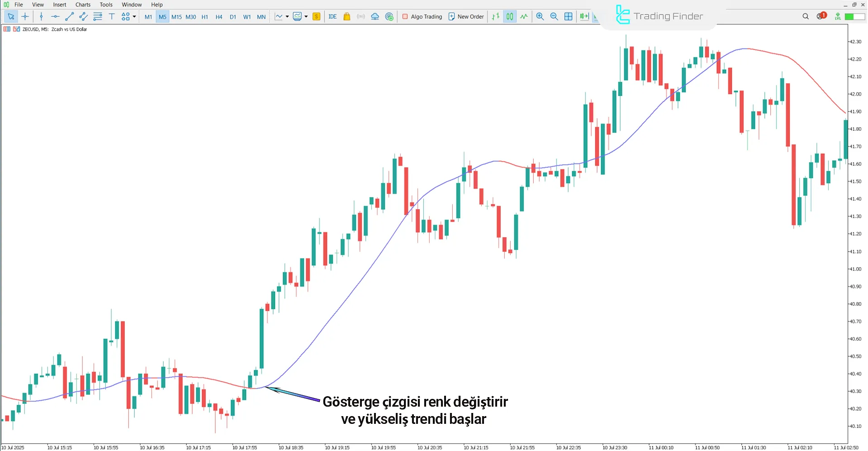This screenshot has width=868, height=451.
Task: Click the 42.00 price scale label
Action: tap(855, 94)
